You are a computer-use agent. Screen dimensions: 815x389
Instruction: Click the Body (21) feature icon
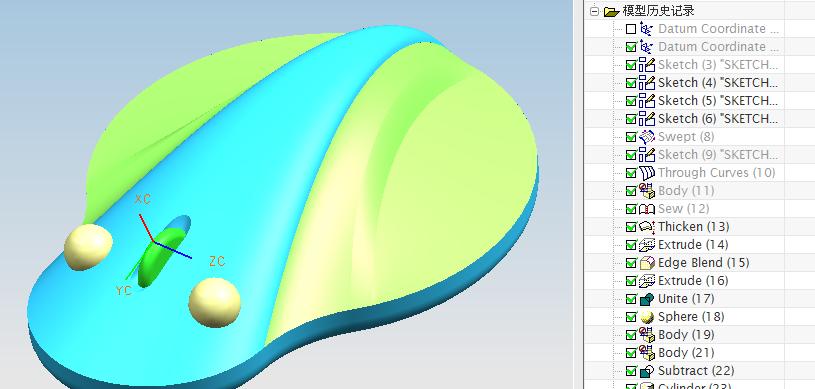coord(647,353)
